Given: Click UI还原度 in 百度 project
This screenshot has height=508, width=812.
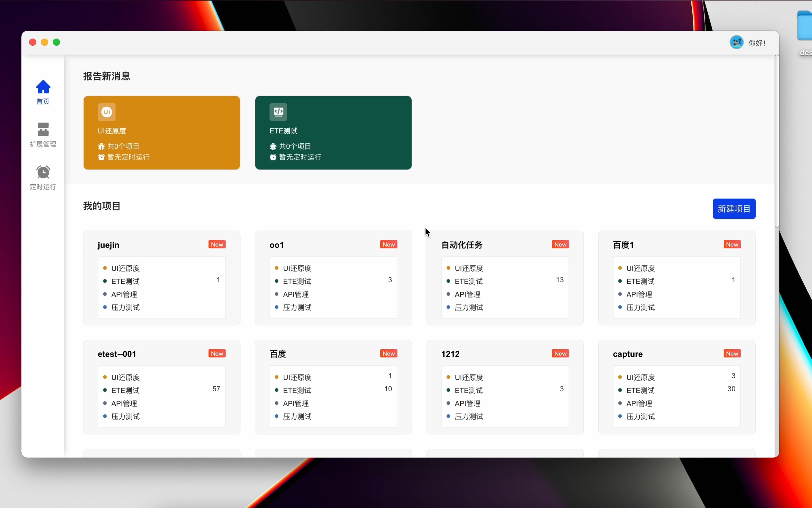Looking at the screenshot, I should pyautogui.click(x=297, y=377).
